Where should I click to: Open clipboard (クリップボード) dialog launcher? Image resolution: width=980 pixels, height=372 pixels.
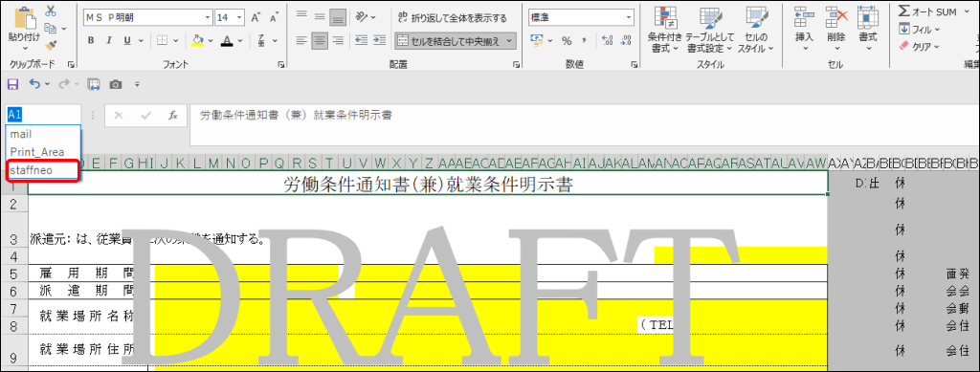(71, 64)
